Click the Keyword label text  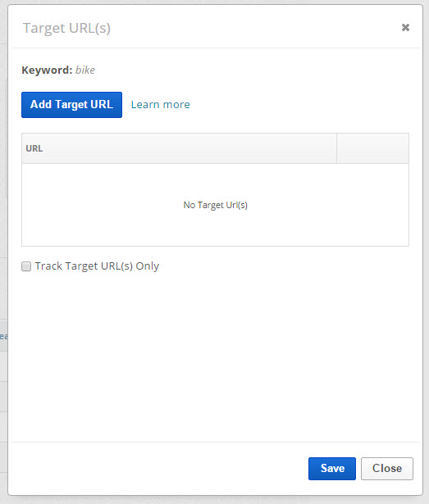point(47,70)
